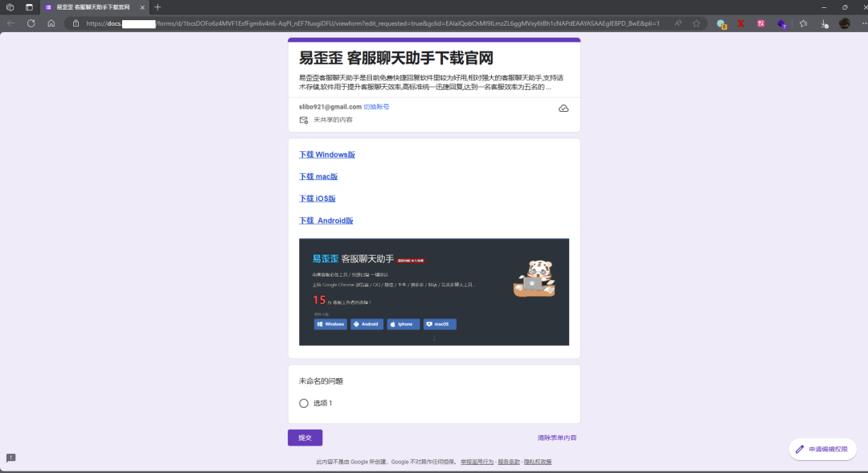868x473 pixels.
Task: Open the pink translate extension
Action: click(761, 23)
